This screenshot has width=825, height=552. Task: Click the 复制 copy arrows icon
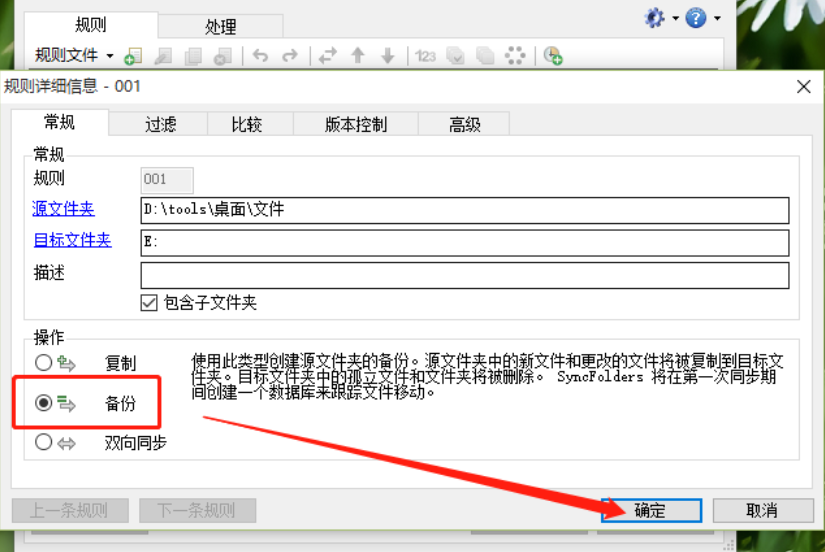[x=67, y=363]
